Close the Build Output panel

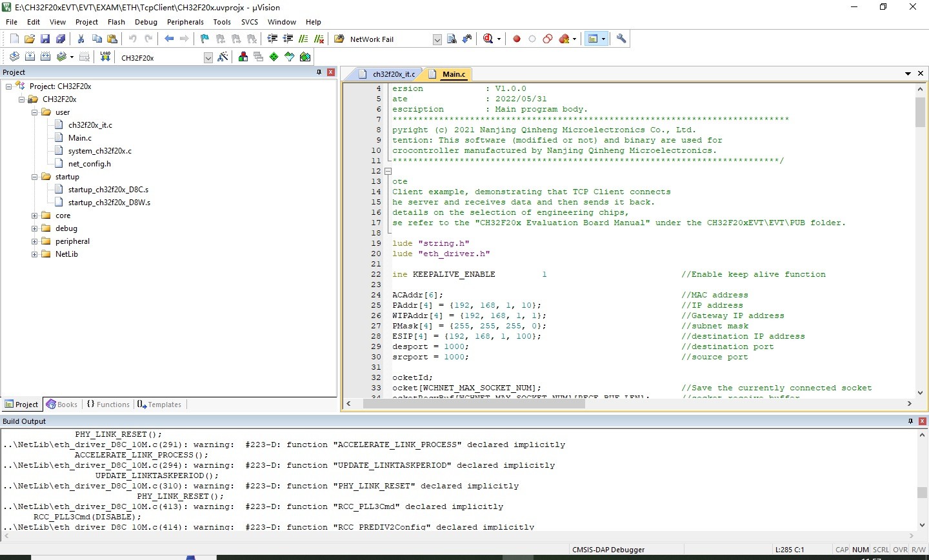(x=923, y=421)
